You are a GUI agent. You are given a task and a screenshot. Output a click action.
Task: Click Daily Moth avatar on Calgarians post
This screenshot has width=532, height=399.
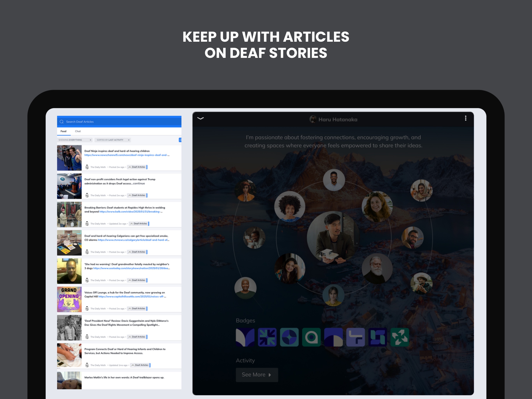coord(87,252)
